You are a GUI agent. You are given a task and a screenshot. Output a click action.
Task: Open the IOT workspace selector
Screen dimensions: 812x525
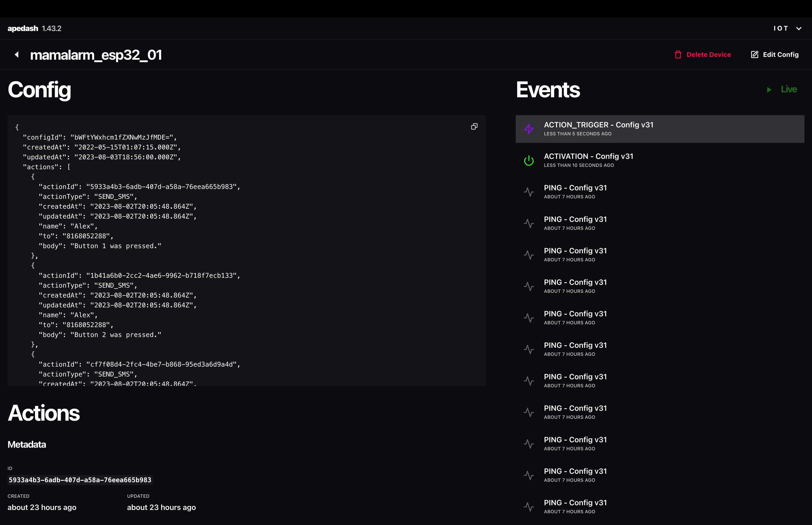click(781, 28)
